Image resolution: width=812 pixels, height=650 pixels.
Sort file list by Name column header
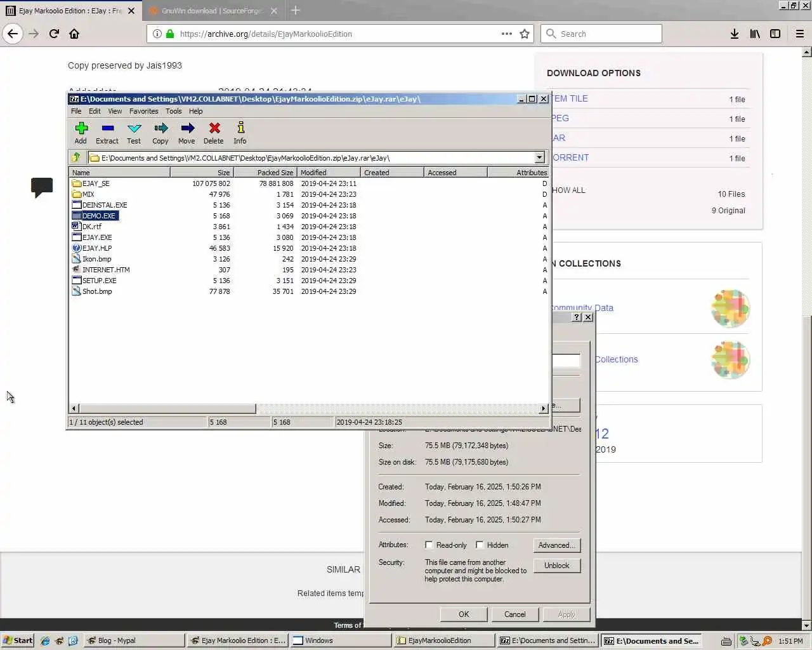pyautogui.click(x=119, y=173)
